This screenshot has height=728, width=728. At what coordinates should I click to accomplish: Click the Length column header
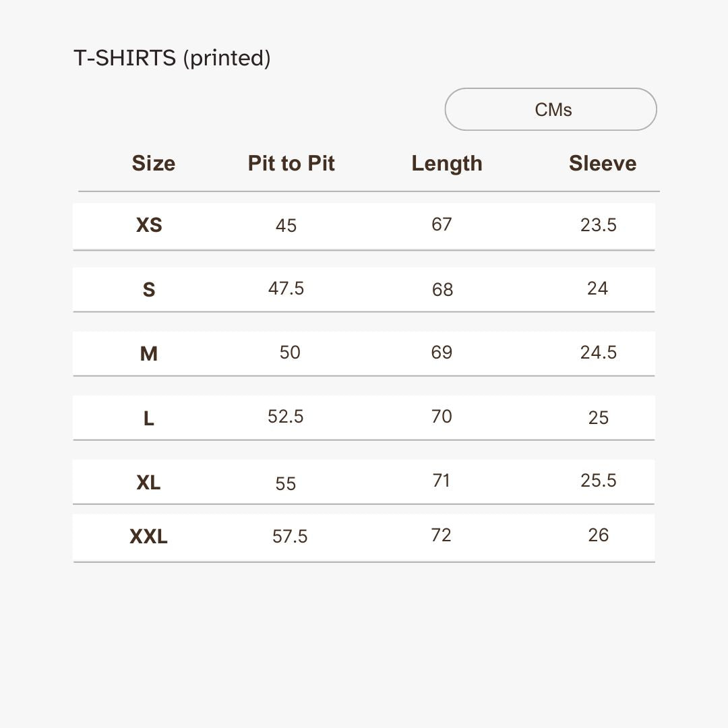tap(447, 163)
